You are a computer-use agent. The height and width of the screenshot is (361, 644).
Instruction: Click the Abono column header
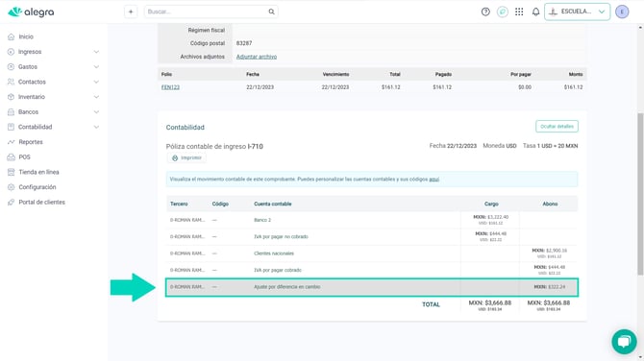pyautogui.click(x=550, y=204)
